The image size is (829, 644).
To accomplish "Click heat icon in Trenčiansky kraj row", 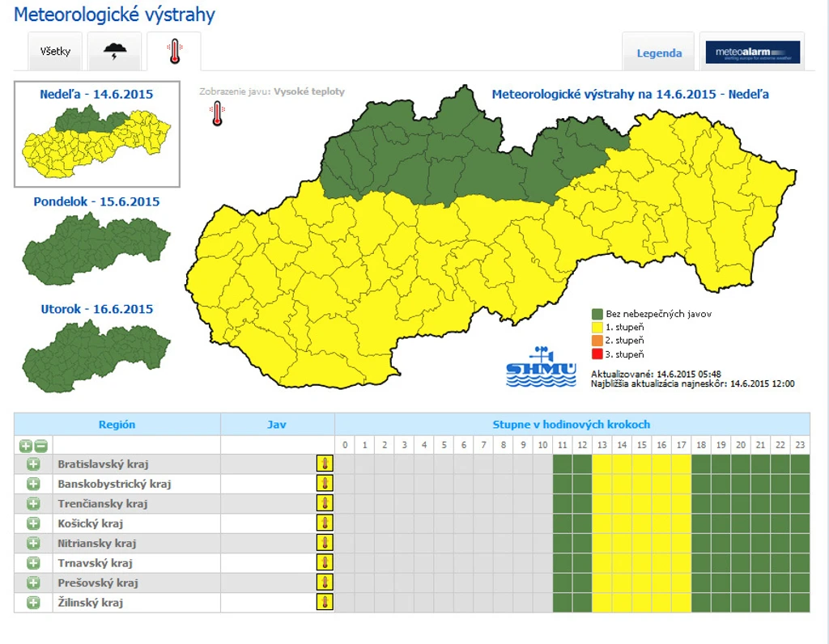I will click(x=325, y=503).
